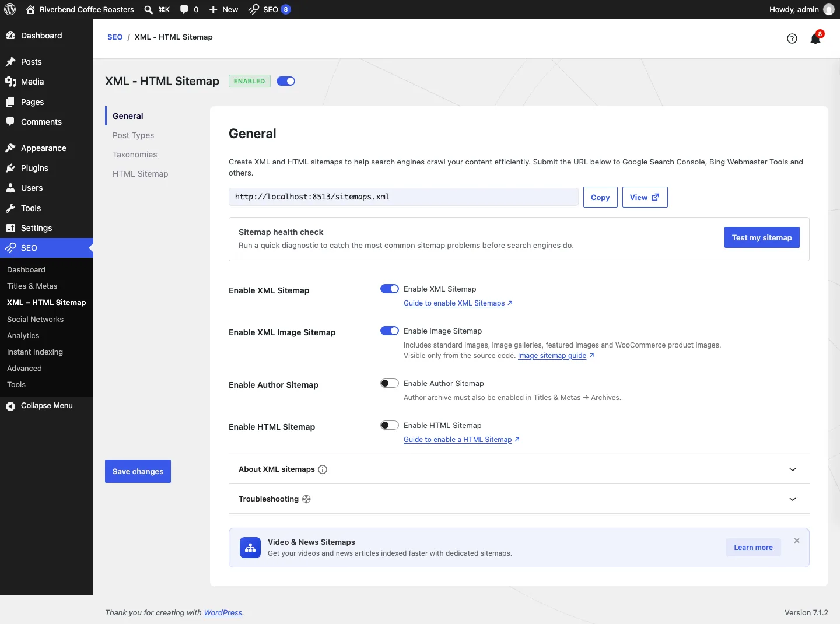Click the Plugins plug icon
Image resolution: width=840 pixels, height=624 pixels.
[x=10, y=168]
